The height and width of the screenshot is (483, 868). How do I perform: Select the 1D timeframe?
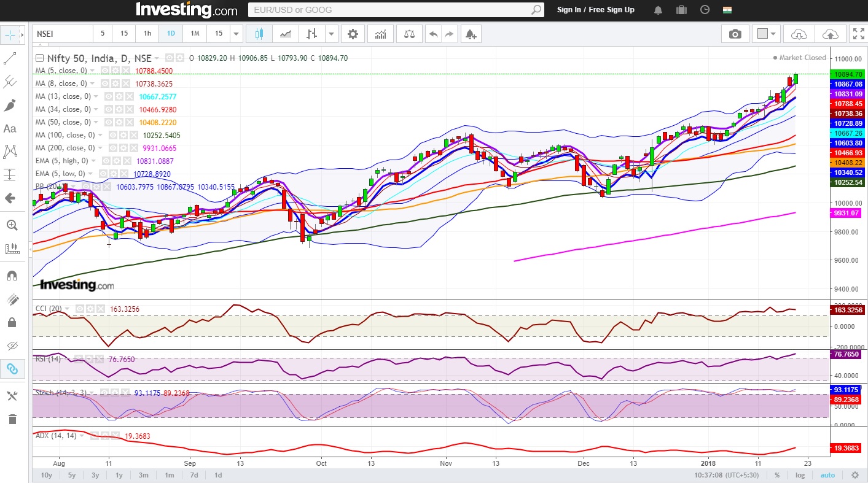coord(171,34)
